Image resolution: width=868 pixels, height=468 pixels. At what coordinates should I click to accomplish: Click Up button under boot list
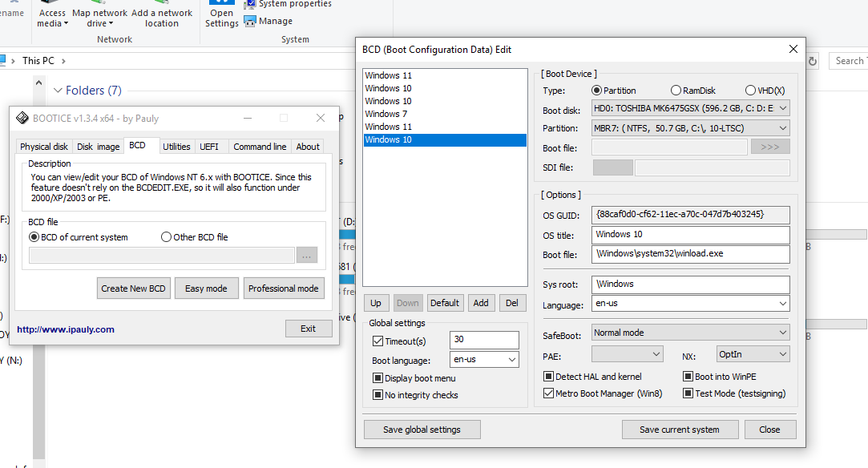point(376,303)
